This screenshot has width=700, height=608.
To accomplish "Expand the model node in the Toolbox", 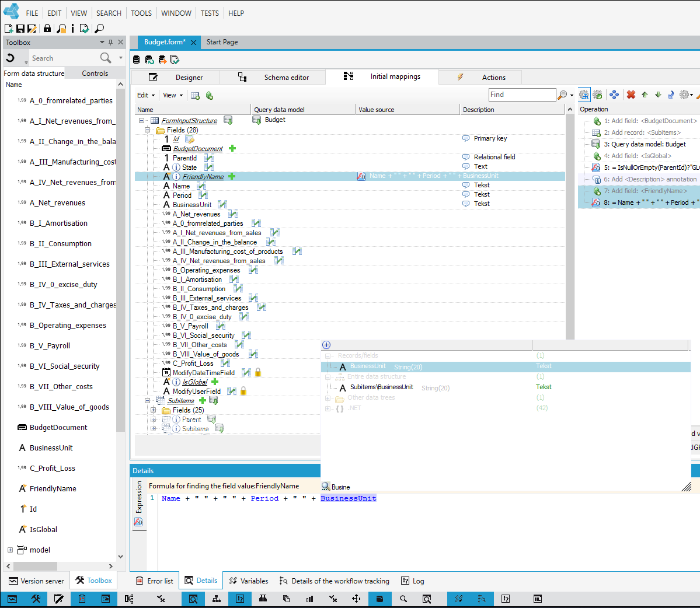I will (10, 550).
